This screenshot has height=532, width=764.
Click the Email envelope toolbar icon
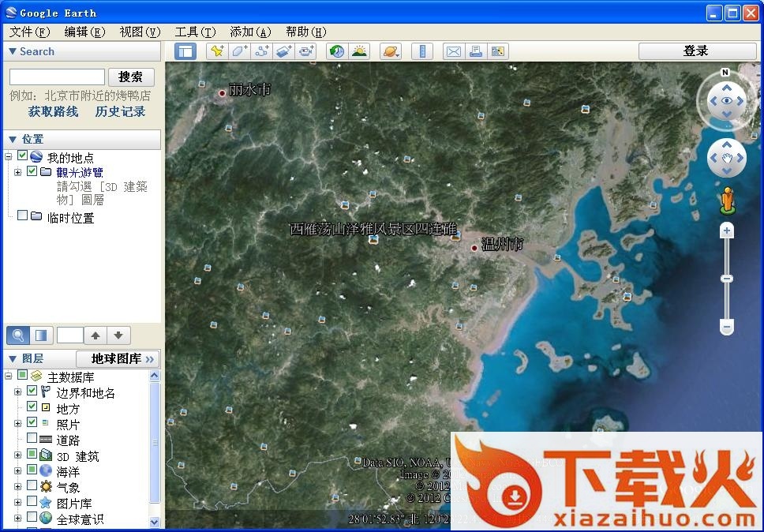453,51
